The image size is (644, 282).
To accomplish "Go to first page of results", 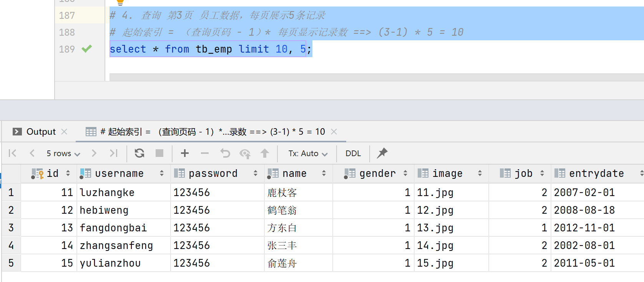I will pos(12,153).
